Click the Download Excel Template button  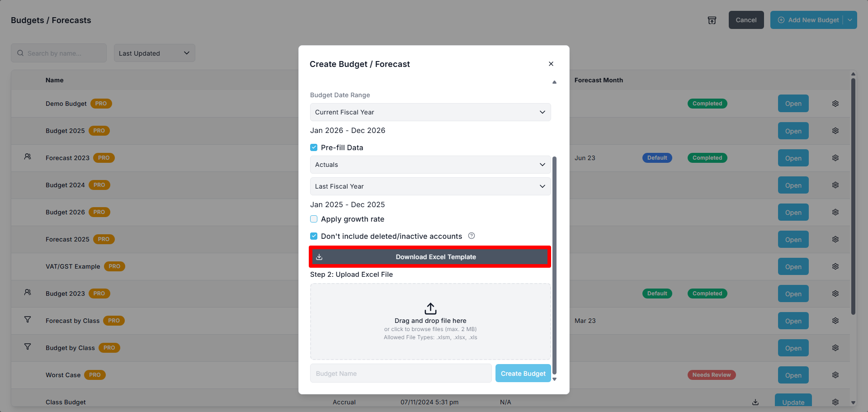click(x=430, y=257)
